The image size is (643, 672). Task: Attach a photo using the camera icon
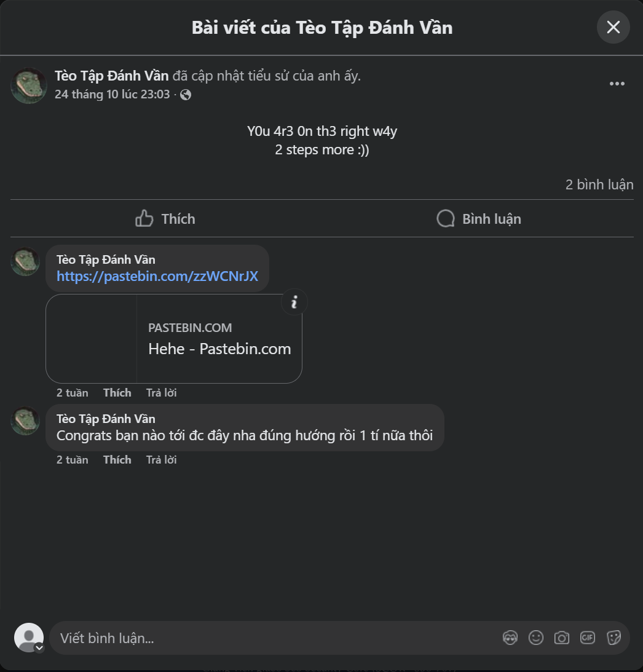[561, 638]
